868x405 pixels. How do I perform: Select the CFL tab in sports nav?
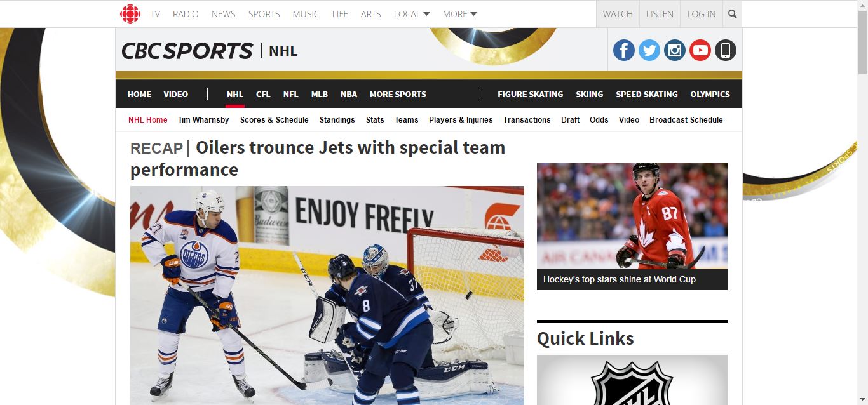click(263, 94)
